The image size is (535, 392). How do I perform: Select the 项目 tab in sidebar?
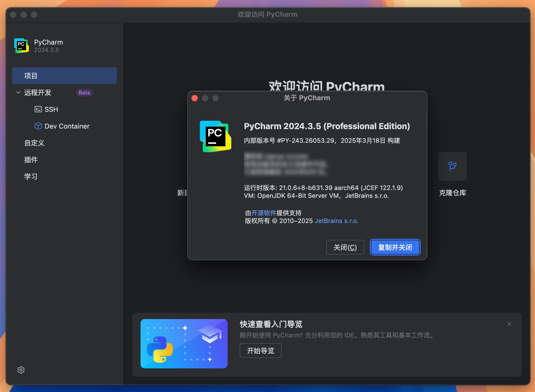64,76
